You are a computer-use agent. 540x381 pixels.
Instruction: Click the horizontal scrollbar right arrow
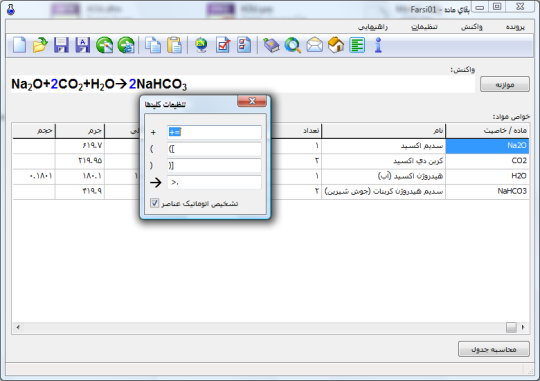point(523,327)
